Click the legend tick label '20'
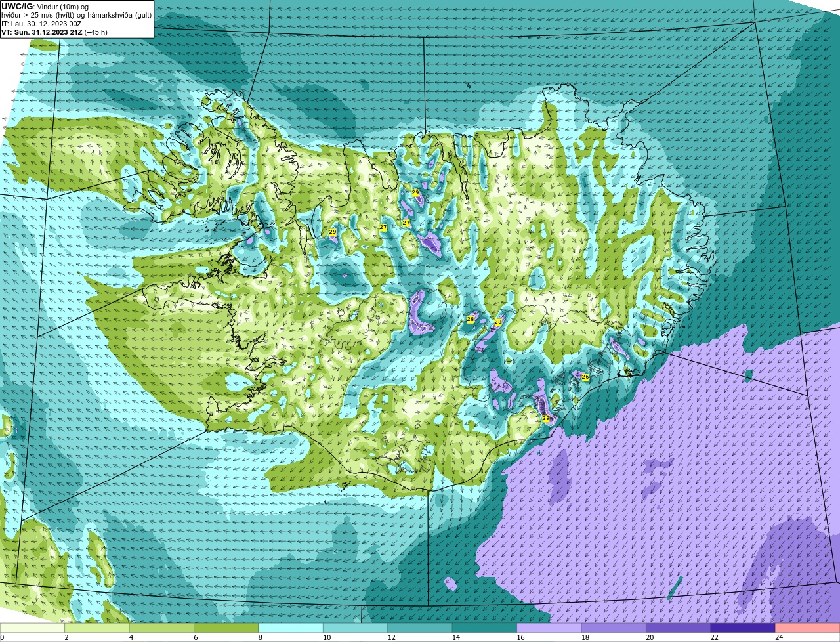 [650, 637]
